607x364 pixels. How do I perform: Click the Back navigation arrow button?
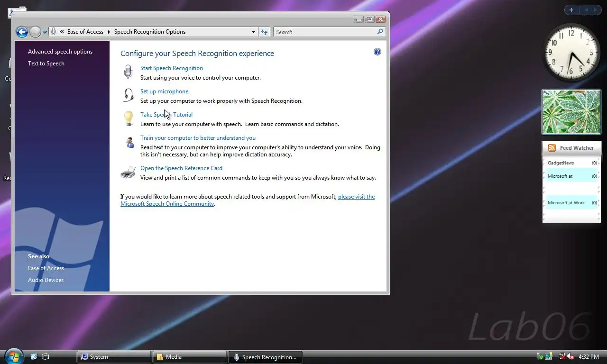[x=22, y=32]
